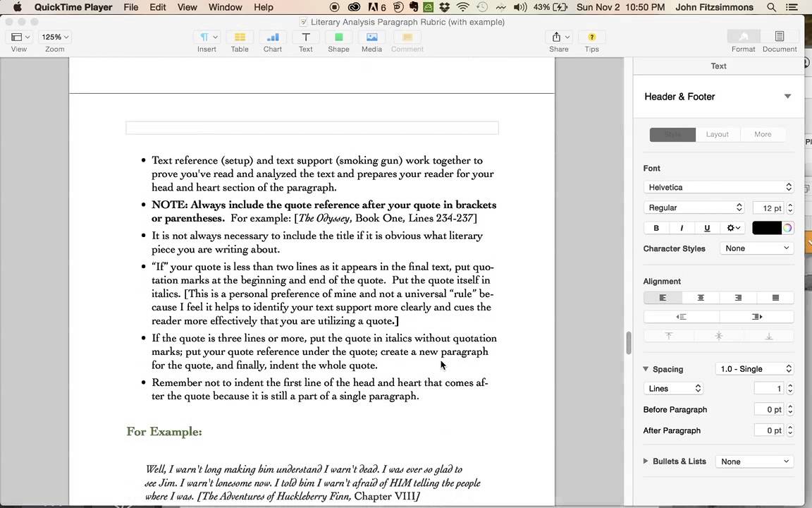This screenshot has height=508, width=812.
Task: Open Character Styles None dropdown
Action: pos(756,248)
